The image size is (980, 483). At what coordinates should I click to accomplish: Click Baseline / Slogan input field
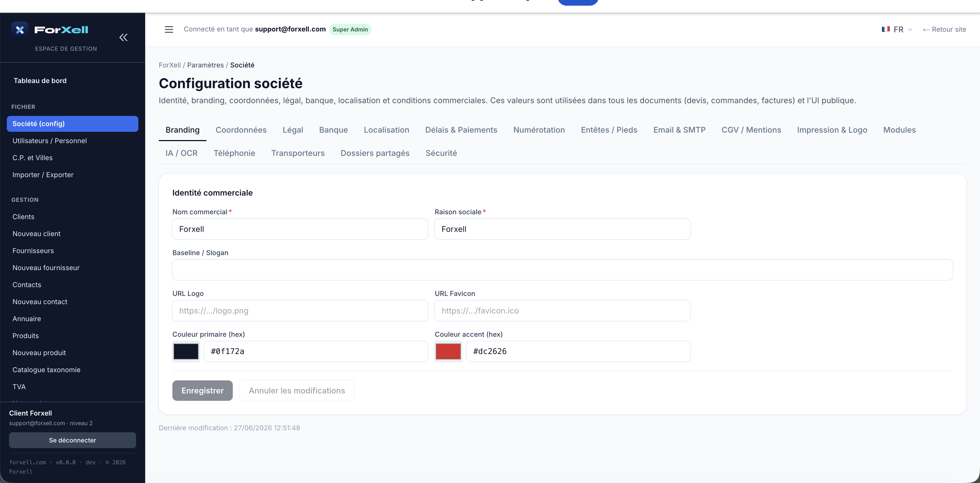[562, 270]
